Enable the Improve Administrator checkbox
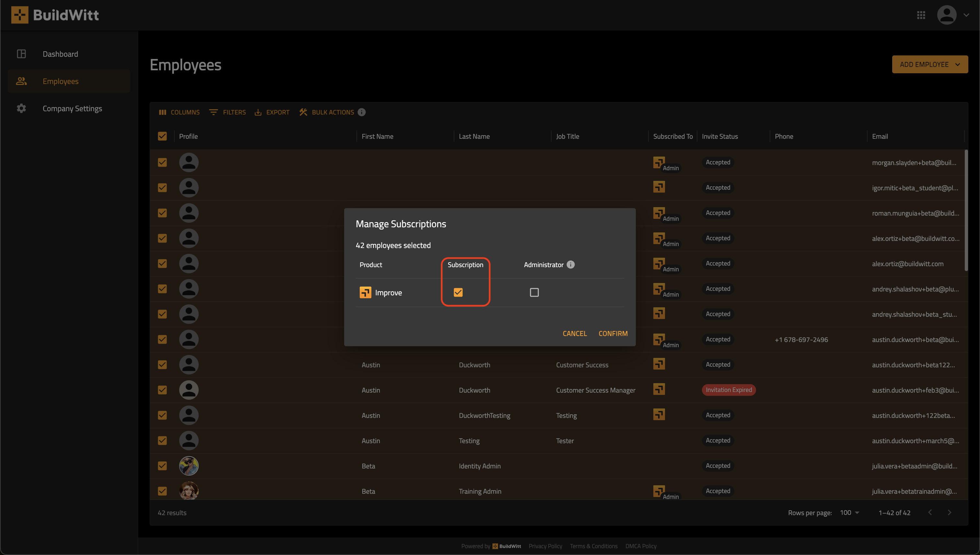Image resolution: width=980 pixels, height=555 pixels. pos(534,292)
